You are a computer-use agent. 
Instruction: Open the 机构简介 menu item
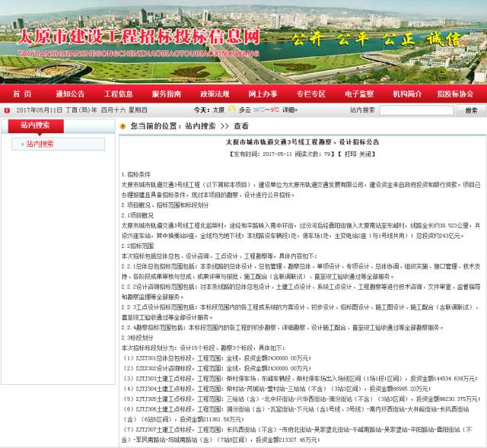click(x=407, y=94)
